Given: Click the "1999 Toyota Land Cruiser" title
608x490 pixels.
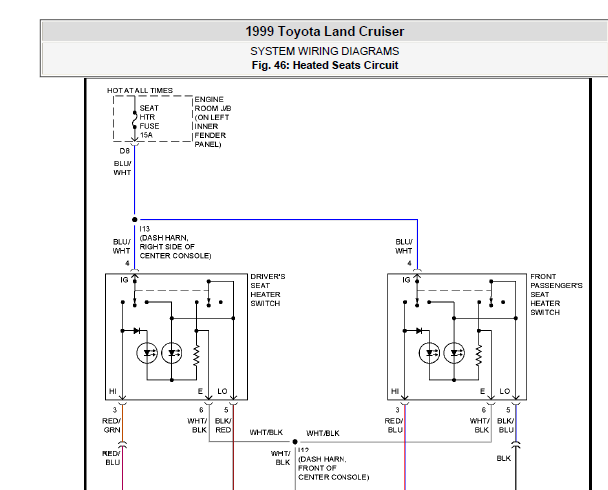Looking at the screenshot, I should [325, 31].
